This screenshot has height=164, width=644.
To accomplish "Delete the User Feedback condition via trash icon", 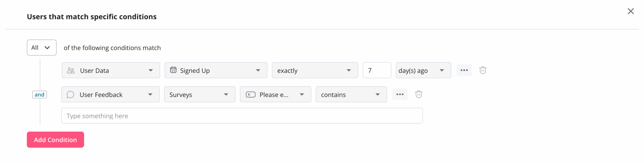I will point(419,94).
